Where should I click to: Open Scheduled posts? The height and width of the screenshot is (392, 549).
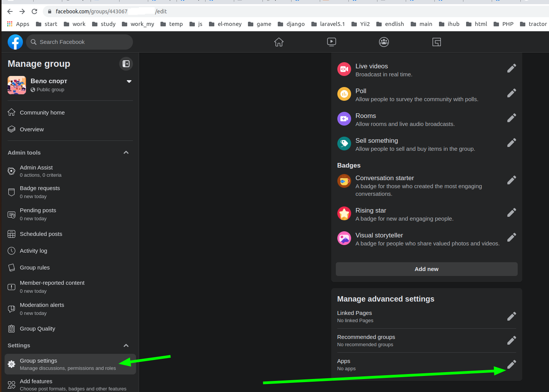click(70, 234)
